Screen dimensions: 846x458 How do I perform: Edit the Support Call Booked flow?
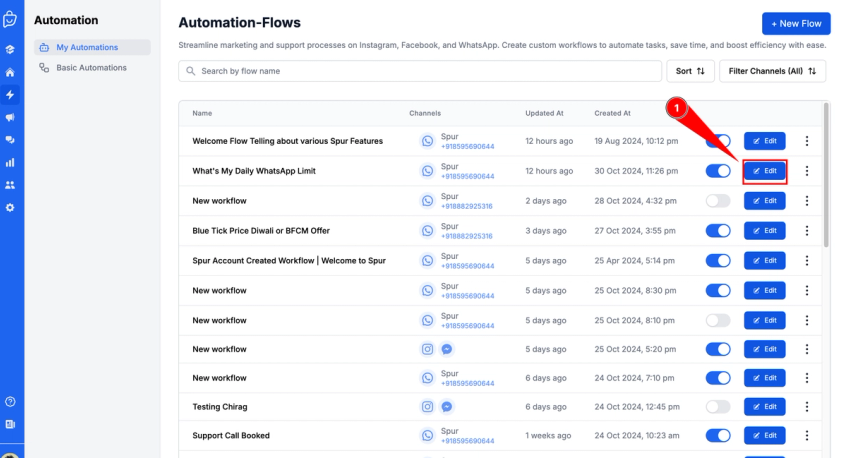point(765,435)
